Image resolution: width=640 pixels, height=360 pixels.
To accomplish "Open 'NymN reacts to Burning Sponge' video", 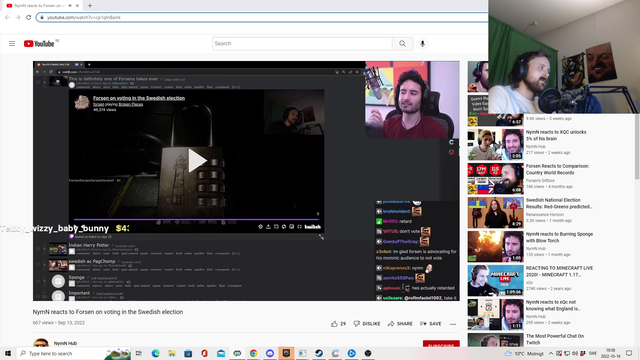I will [559, 237].
